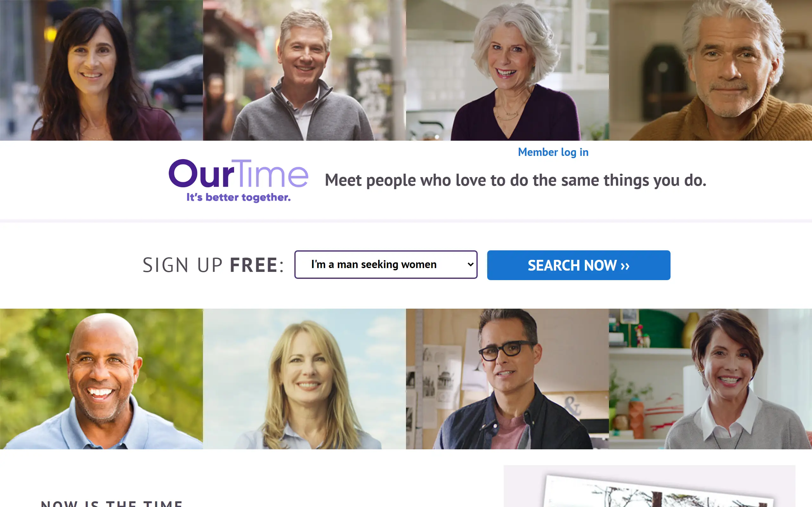
Task: Open the tilted preview image at bottom right
Action: tap(650, 486)
